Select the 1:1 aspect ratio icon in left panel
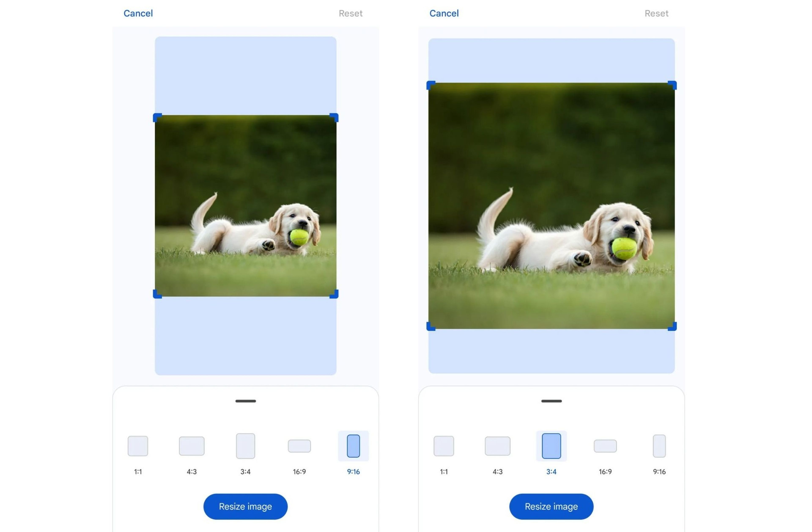This screenshot has width=812, height=532. (138, 446)
